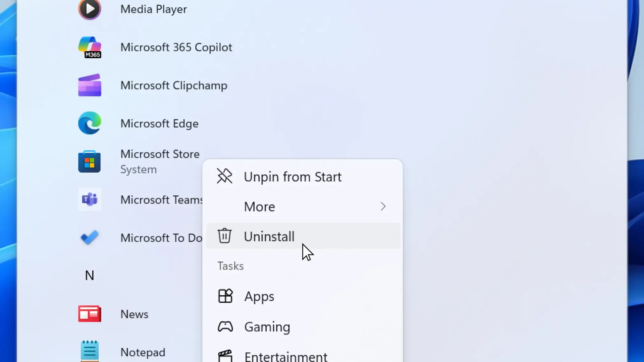Click the Microsoft Clipchamp label
The width and height of the screenshot is (644, 362).
coord(174,85)
